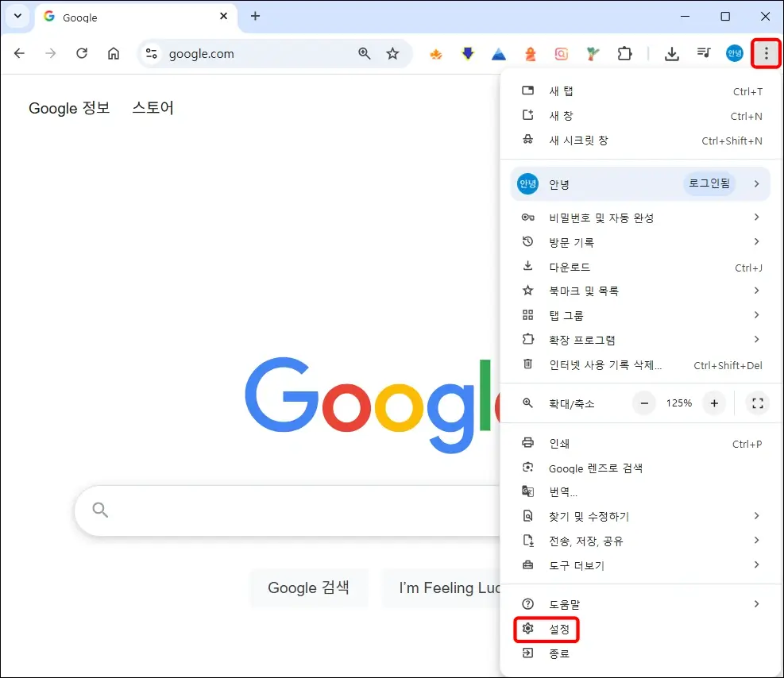Open the orange leaf extension icon
The image size is (784, 678).
point(436,53)
